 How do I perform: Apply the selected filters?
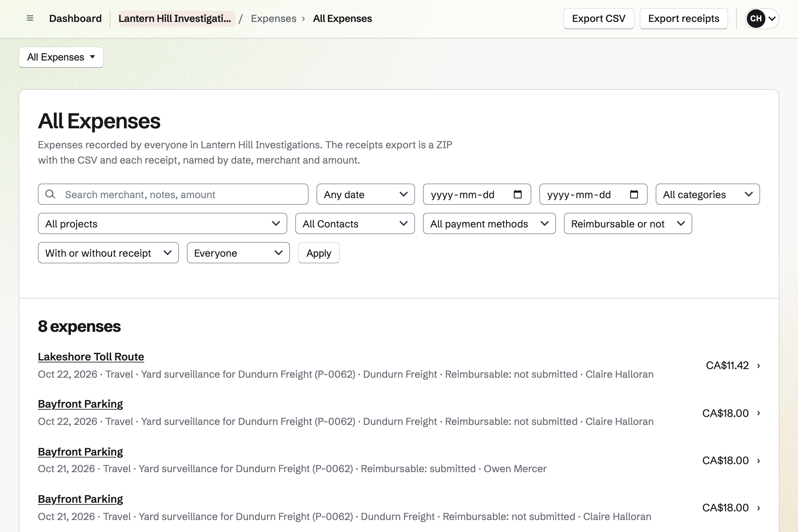(319, 253)
